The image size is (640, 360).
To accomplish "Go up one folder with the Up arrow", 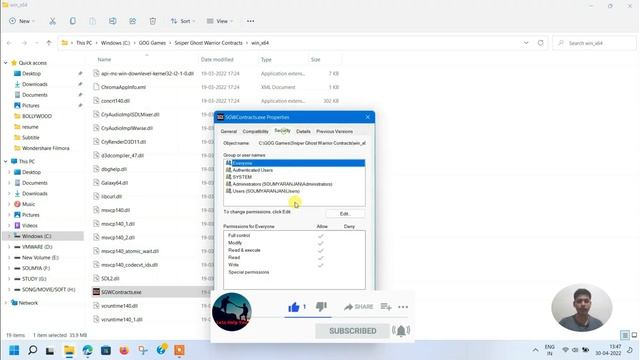I will (49, 43).
